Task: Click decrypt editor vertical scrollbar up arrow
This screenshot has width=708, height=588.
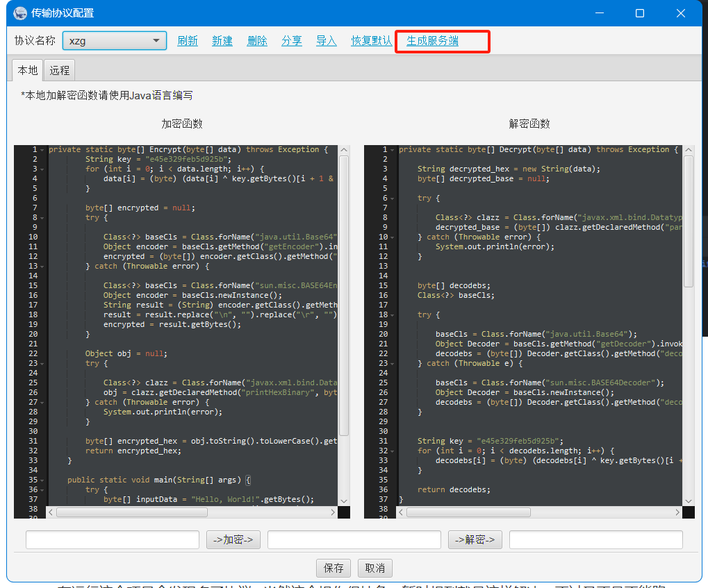Action: (x=688, y=150)
